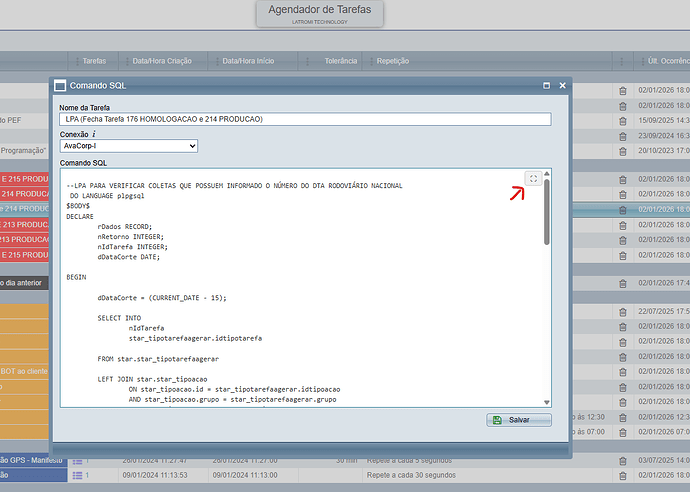Image resolution: width=690 pixels, height=492 pixels.
Task: Click the Comando SQL window title icon
Action: click(60, 87)
